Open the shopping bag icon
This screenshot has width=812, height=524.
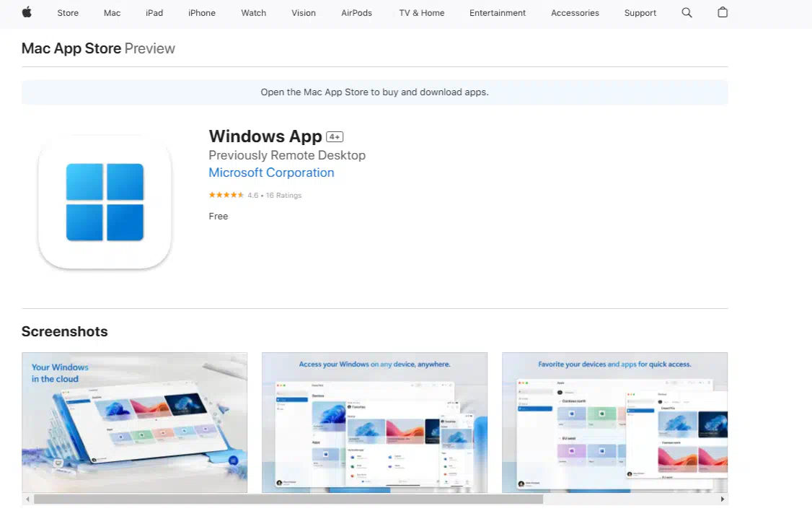[723, 12]
